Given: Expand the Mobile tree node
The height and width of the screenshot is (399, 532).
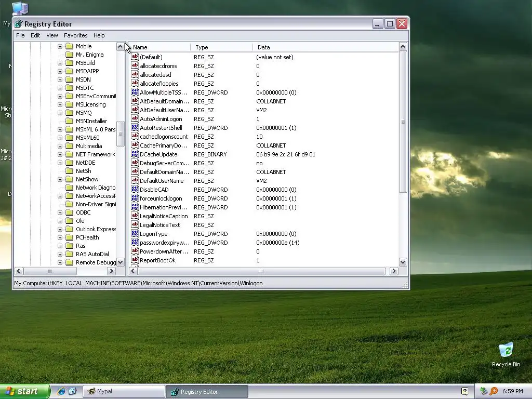Looking at the screenshot, I should [60, 46].
